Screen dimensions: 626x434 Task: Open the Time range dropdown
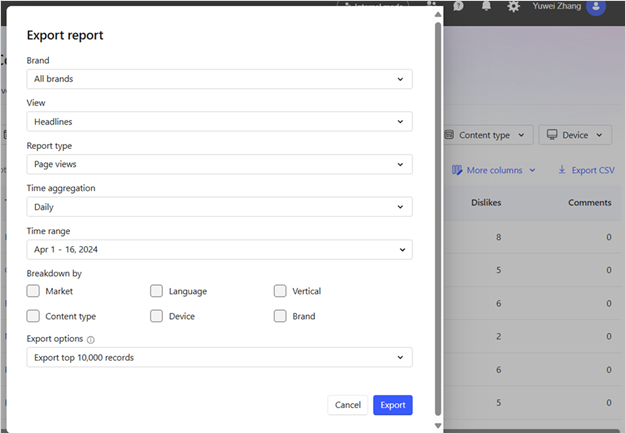[219, 250]
